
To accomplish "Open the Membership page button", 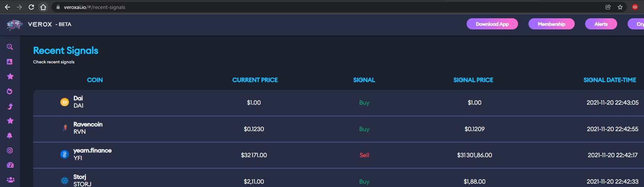I will (x=551, y=24).
